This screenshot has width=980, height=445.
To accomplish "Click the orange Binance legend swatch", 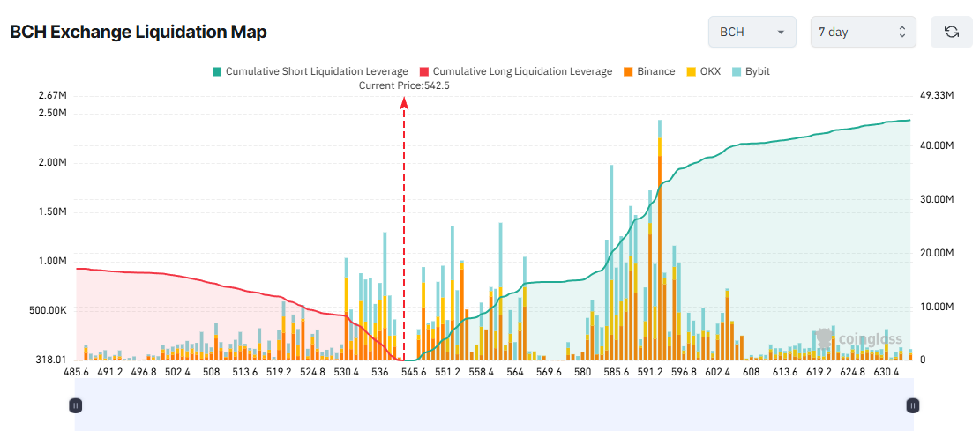I will (628, 71).
